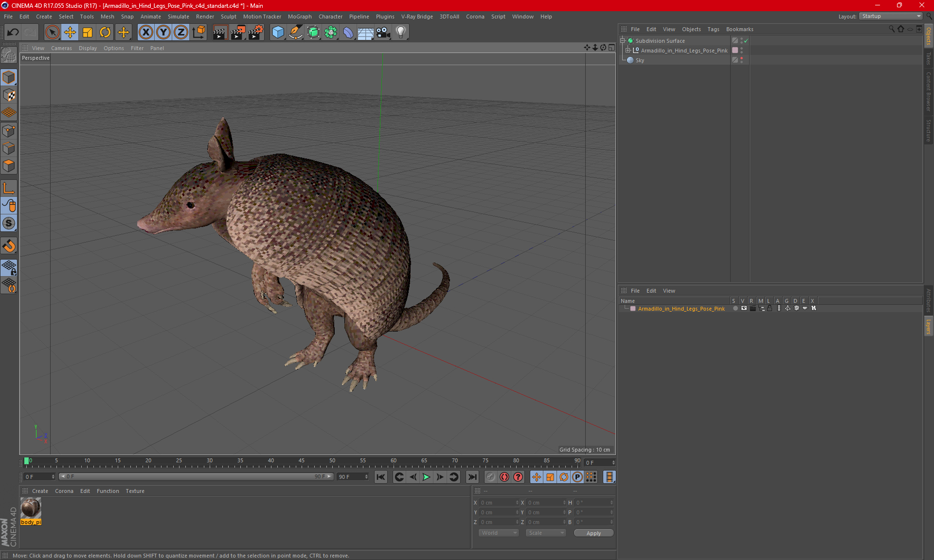Open the Texture menu in material manager
The width and height of the screenshot is (934, 560).
[x=135, y=491]
